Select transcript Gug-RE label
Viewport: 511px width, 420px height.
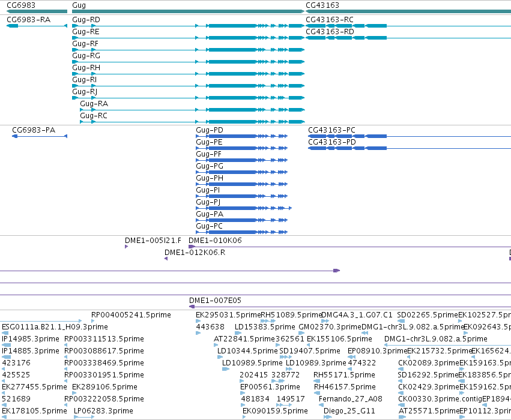click(86, 32)
